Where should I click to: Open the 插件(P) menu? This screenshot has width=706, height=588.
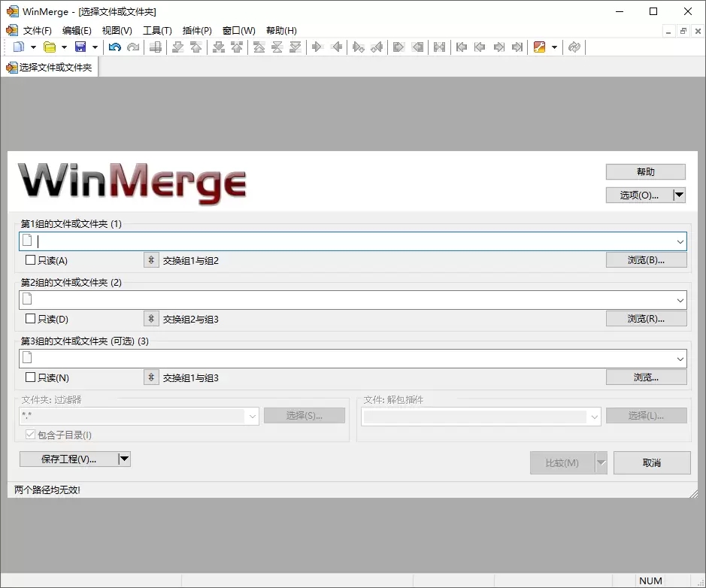[197, 31]
